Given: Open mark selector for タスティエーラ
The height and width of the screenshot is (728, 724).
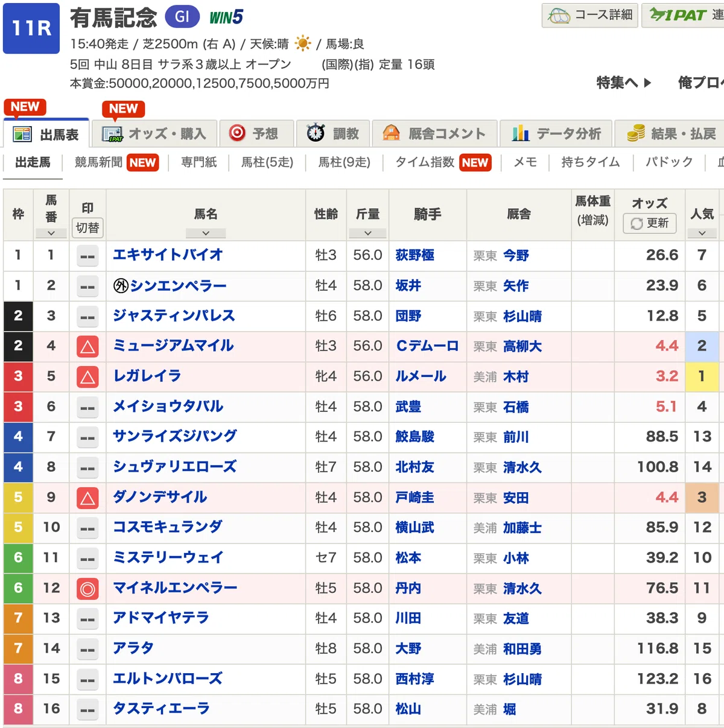Looking at the screenshot, I should click(87, 709).
